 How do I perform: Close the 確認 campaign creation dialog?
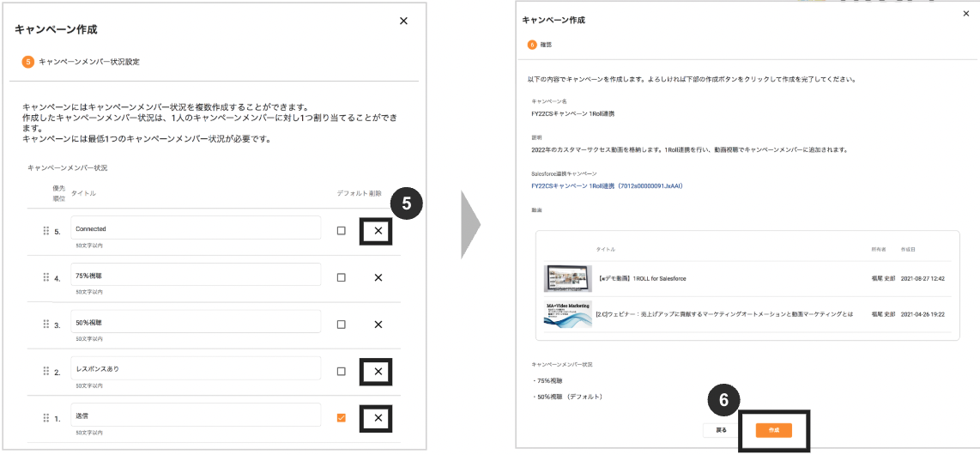click(966, 13)
